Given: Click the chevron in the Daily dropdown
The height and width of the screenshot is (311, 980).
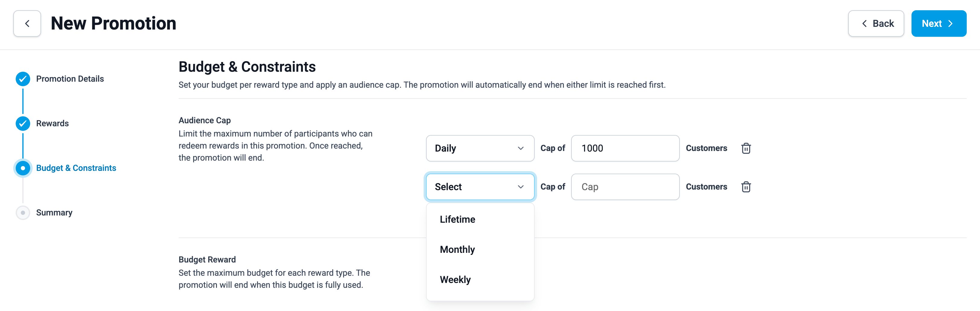Looking at the screenshot, I should click(x=520, y=148).
